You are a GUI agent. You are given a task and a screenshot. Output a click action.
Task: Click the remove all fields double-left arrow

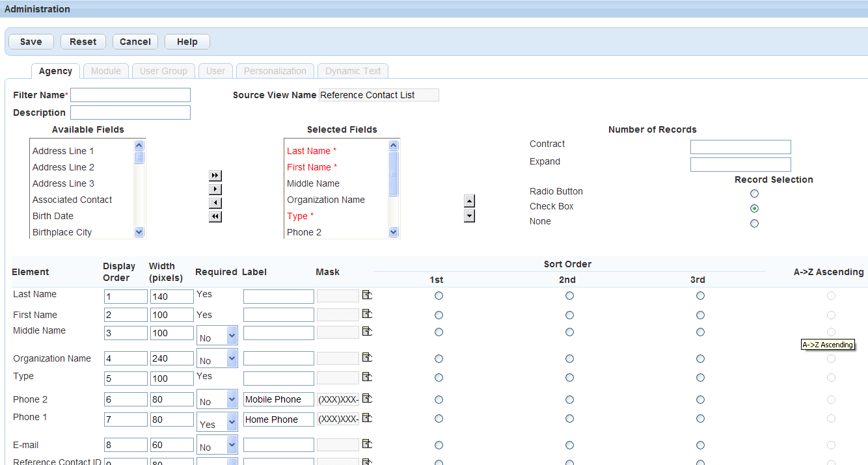pyautogui.click(x=215, y=217)
